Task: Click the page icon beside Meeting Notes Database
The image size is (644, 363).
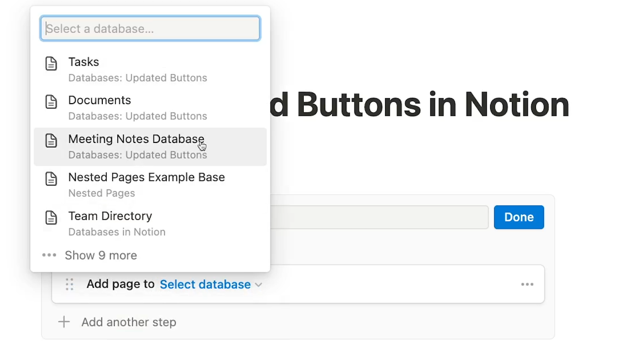Action: click(51, 141)
